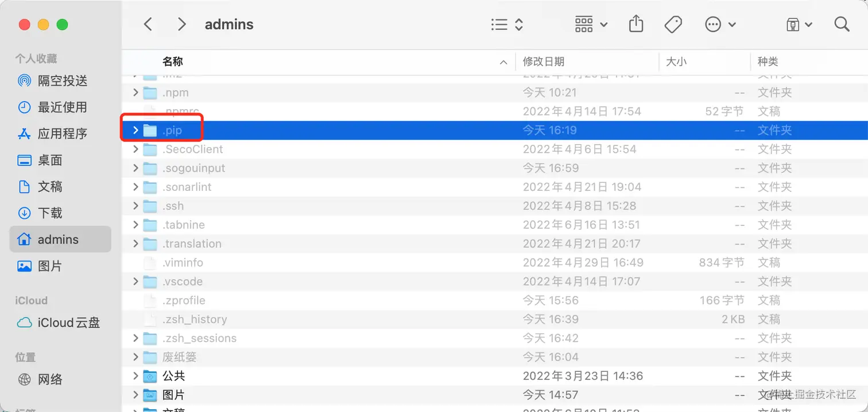Click the admins window title
This screenshot has height=412, width=868.
pyautogui.click(x=229, y=24)
